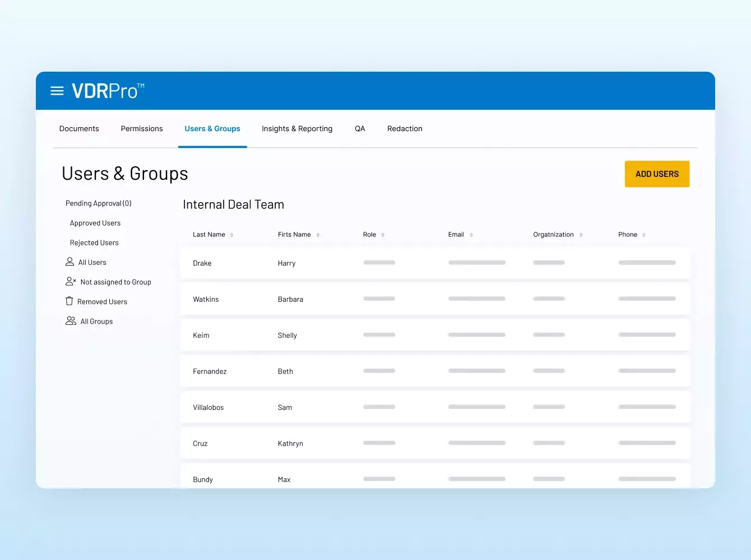Click the Not assigned to Group icon
Image resolution: width=751 pixels, height=560 pixels.
click(71, 282)
